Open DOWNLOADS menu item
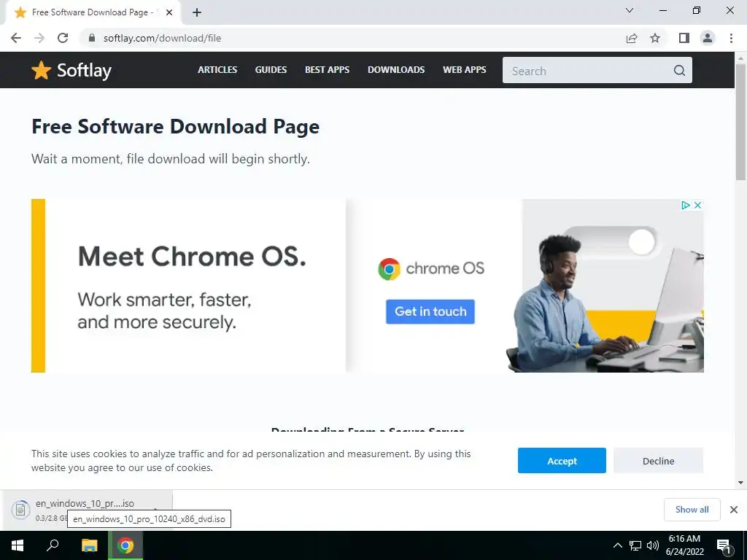This screenshot has height=560, width=747. tap(396, 69)
